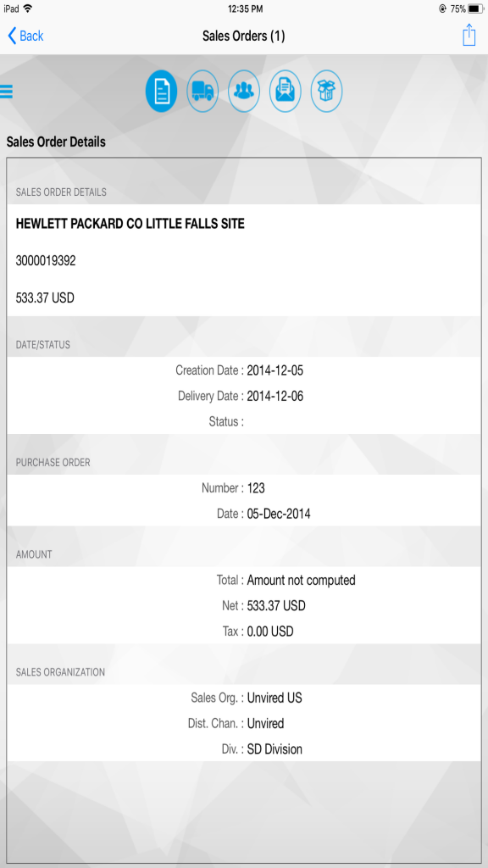Tap the Sales Org. Unvired US row
The width and height of the screenshot is (488, 868).
pos(244,698)
